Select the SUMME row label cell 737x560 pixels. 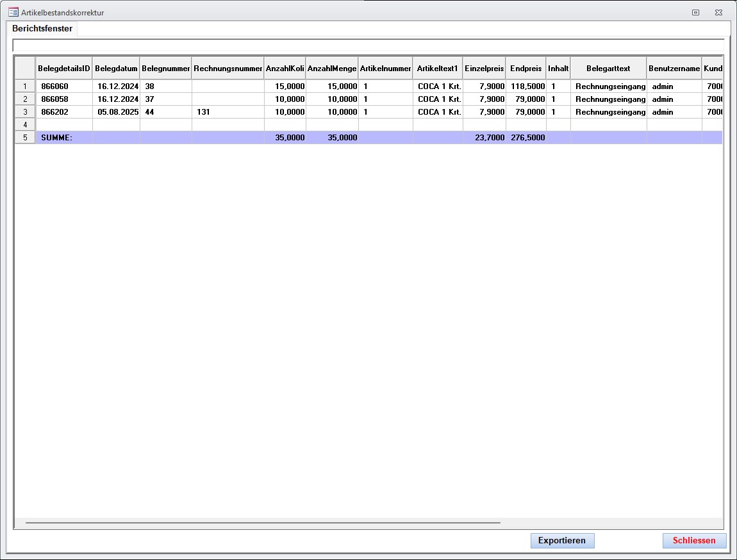(x=64, y=138)
